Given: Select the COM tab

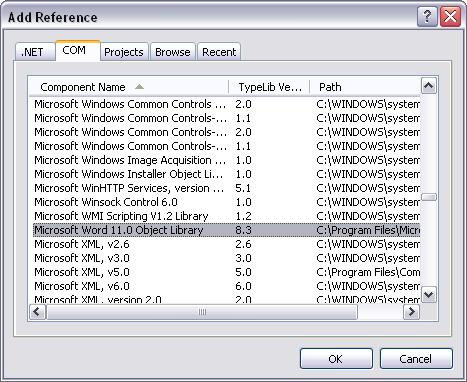Looking at the screenshot, I should 78,51.
